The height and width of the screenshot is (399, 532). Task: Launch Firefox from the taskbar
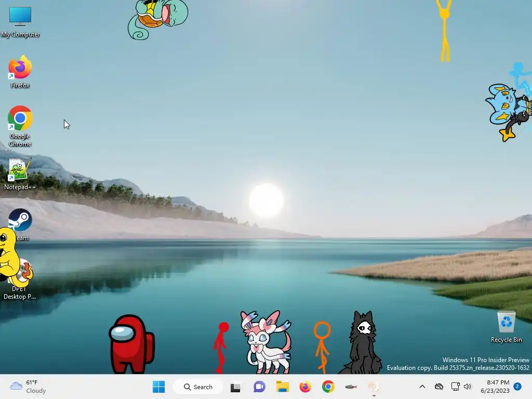click(305, 387)
